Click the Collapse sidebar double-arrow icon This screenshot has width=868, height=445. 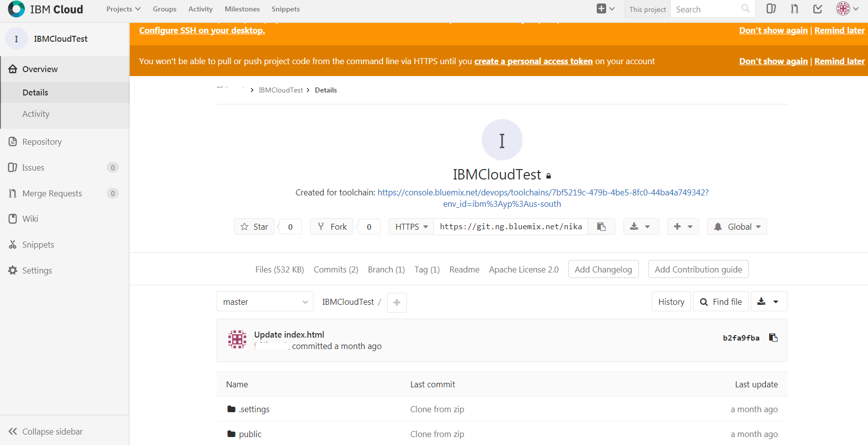point(13,432)
